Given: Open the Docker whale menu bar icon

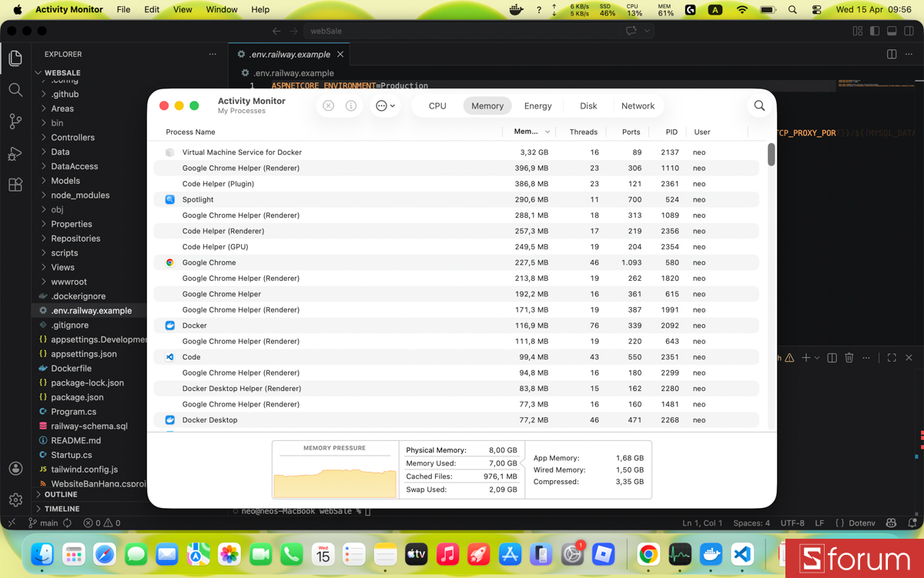Looking at the screenshot, I should click(515, 9).
